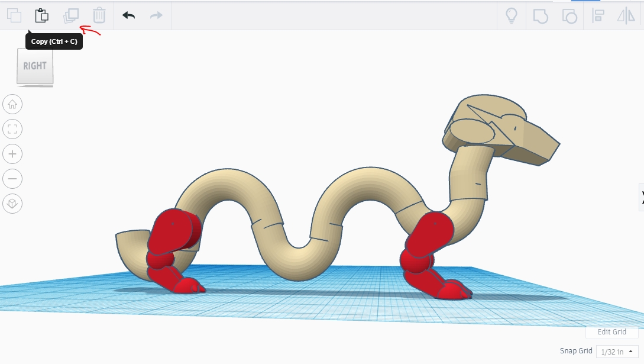Show all hidden objects with lightbulb icon
This screenshot has width=644, height=364.
click(512, 15)
